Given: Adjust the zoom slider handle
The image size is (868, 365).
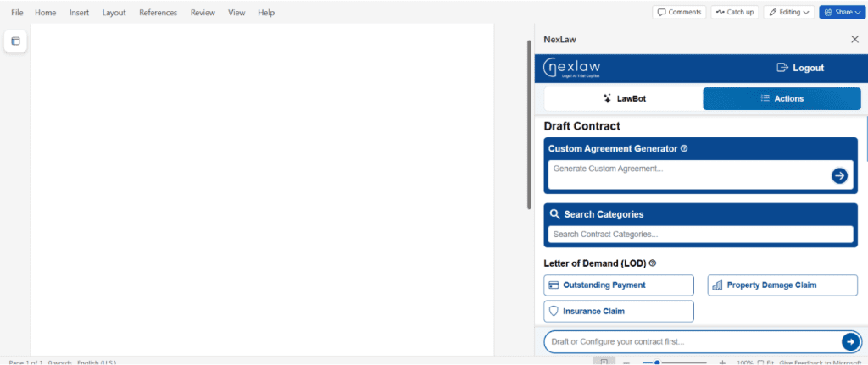Looking at the screenshot, I should click(x=657, y=362).
